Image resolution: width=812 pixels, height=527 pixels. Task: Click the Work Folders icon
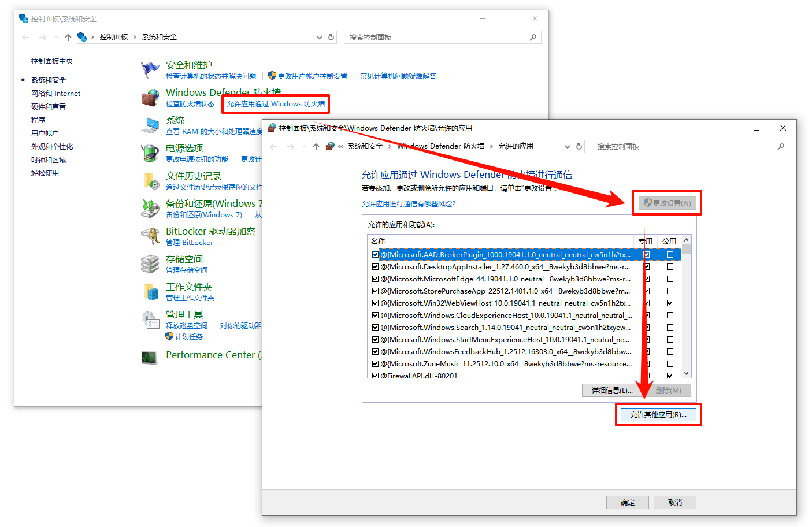pyautogui.click(x=150, y=292)
